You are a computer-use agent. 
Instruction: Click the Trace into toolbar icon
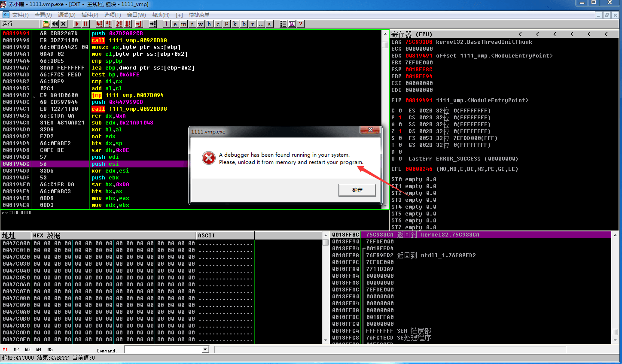click(x=119, y=24)
